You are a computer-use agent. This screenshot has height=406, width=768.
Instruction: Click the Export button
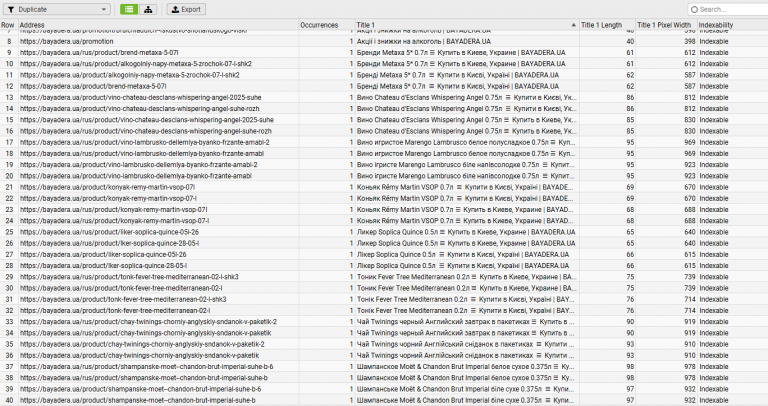click(186, 9)
